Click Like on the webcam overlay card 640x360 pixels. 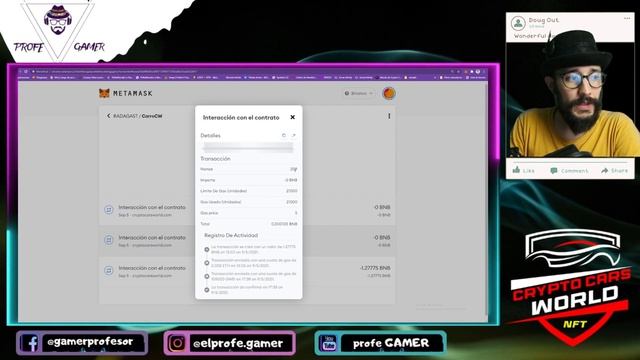pyautogui.click(x=523, y=170)
